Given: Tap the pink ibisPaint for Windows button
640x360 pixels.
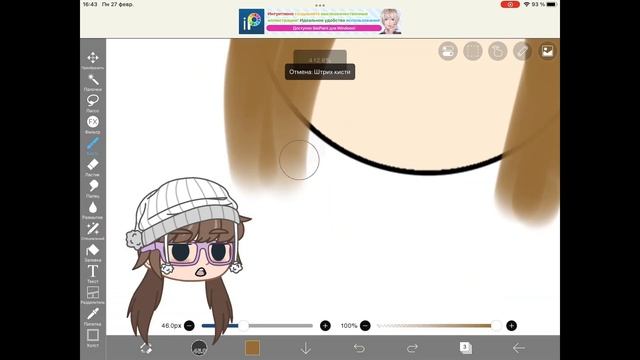Looking at the screenshot, I should point(324,28).
